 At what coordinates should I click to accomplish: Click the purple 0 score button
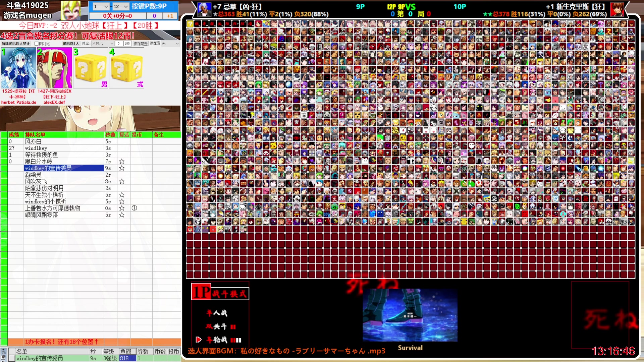tap(154, 16)
